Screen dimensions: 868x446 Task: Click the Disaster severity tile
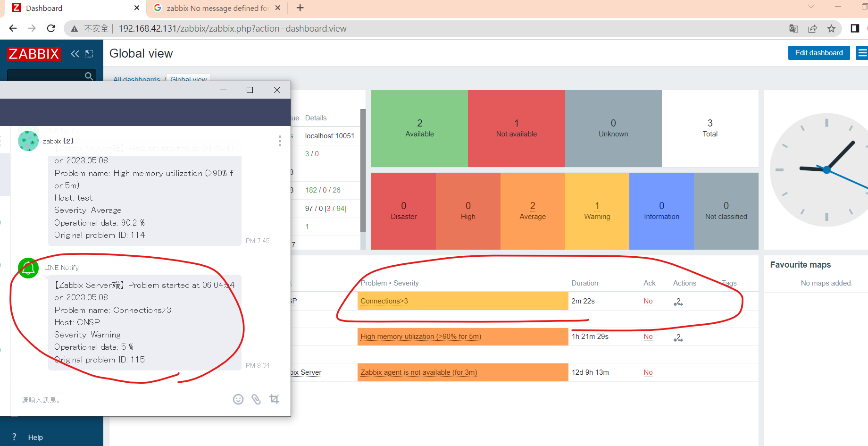pos(403,211)
